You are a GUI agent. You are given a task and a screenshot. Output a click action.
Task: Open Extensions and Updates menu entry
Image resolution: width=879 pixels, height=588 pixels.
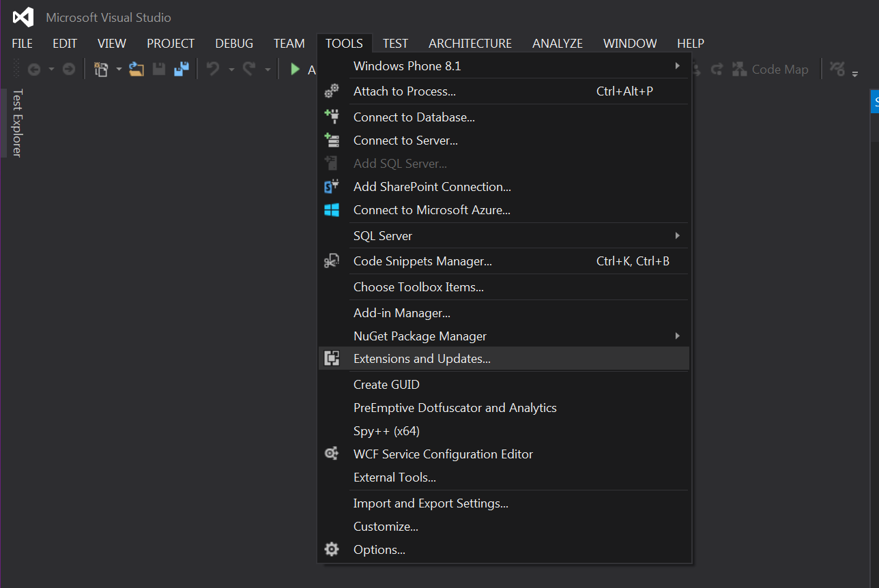click(504, 358)
